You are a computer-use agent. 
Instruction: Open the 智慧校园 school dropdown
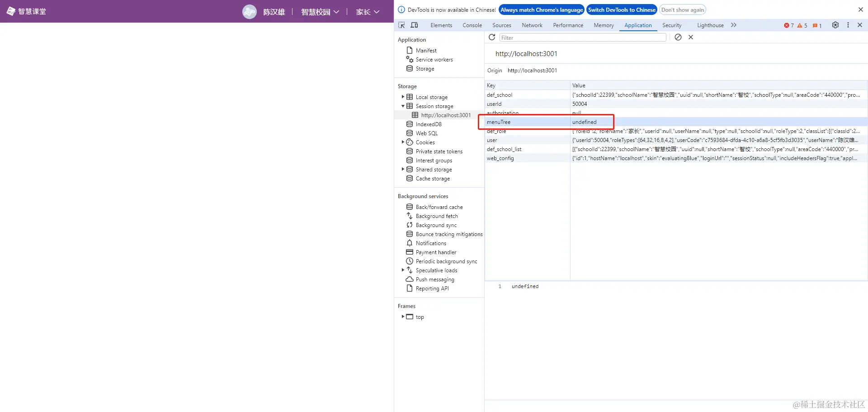pyautogui.click(x=320, y=12)
